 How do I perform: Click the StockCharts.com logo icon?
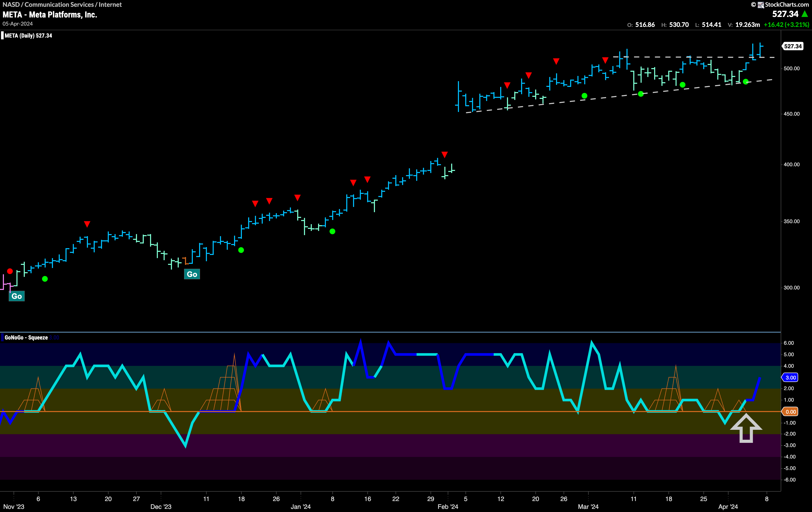[761, 5]
